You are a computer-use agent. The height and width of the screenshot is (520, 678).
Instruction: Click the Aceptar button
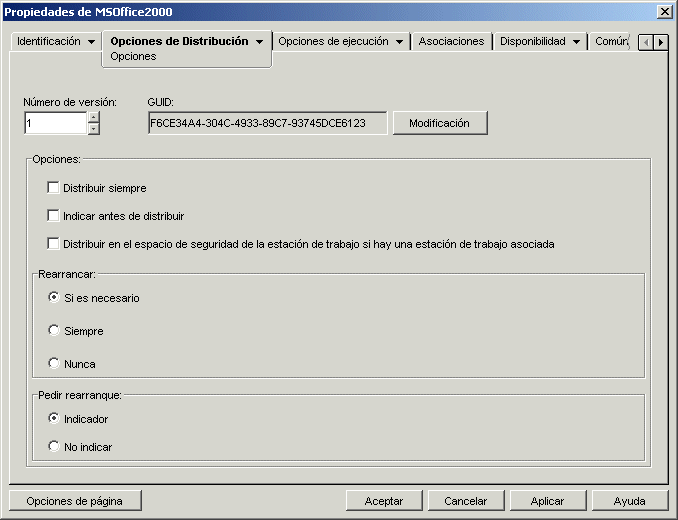tap(384, 501)
